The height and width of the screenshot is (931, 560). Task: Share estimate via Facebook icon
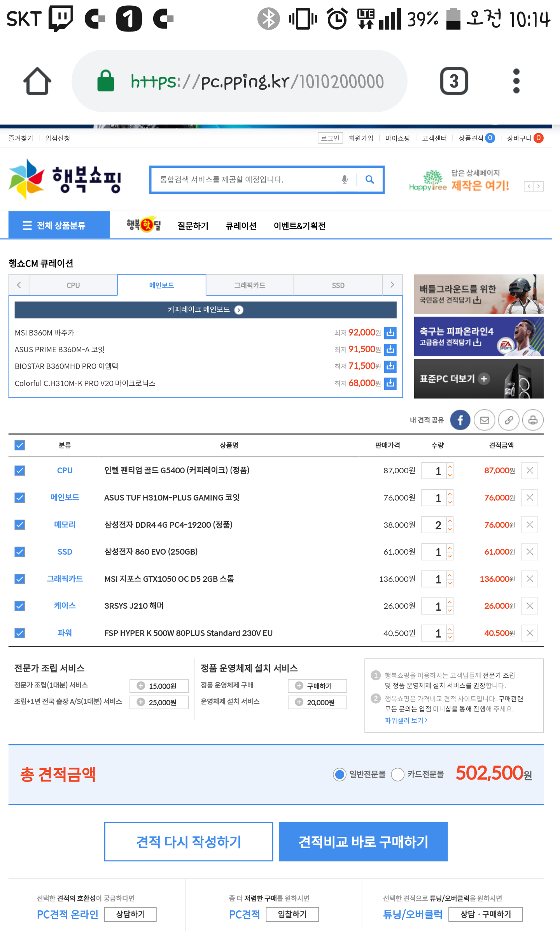click(x=460, y=420)
